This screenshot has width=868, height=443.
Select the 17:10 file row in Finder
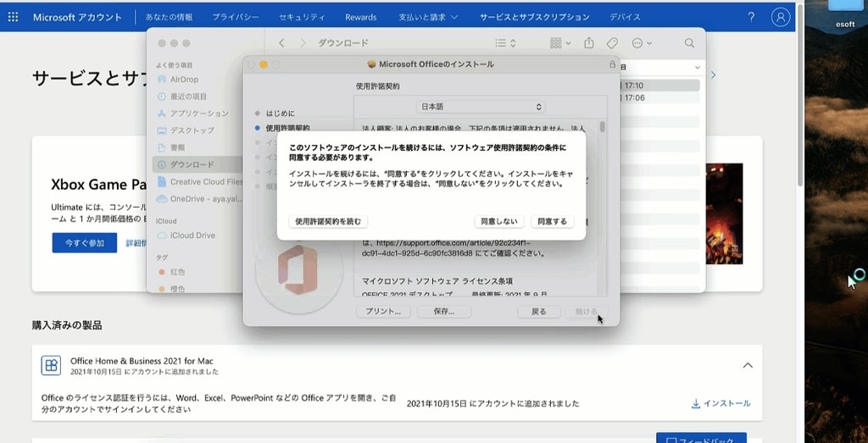click(659, 86)
